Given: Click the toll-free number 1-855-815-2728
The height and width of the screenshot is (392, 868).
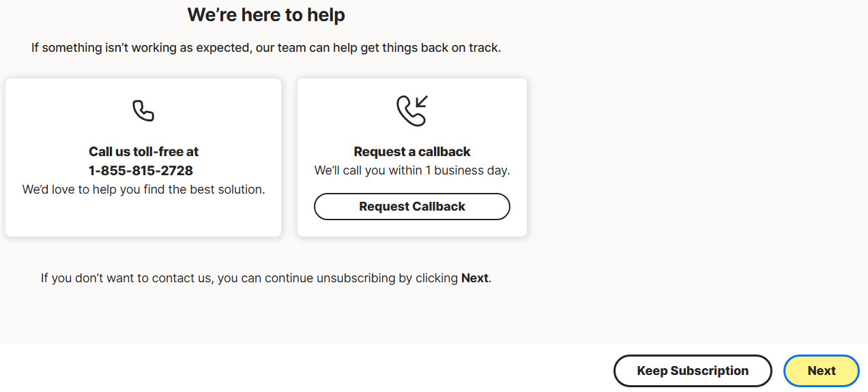Looking at the screenshot, I should point(141,170).
